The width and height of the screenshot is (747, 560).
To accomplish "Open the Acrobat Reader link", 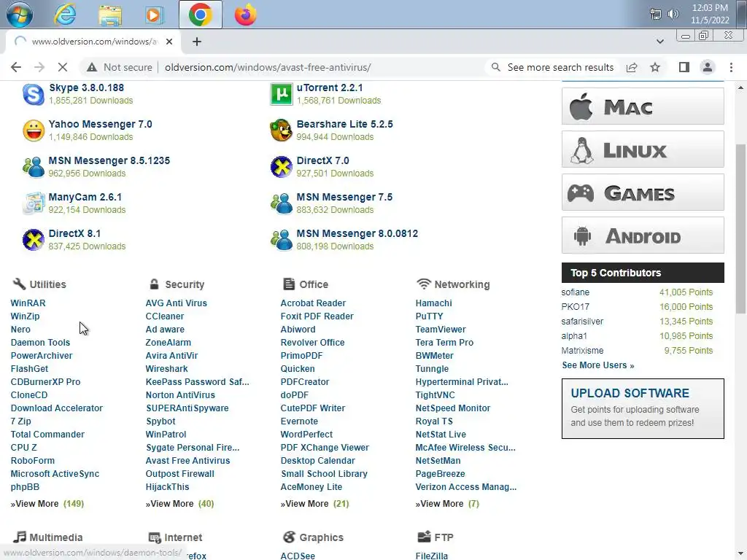I will click(x=313, y=303).
